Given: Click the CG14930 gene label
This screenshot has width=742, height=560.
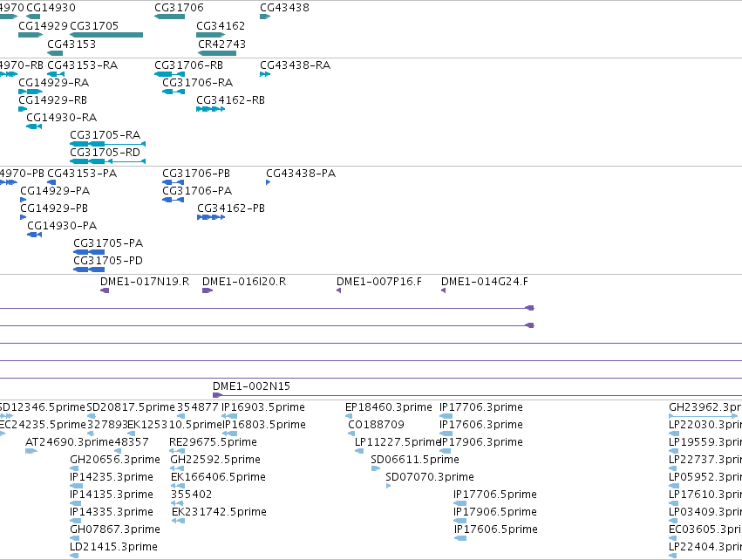Looking at the screenshot, I should coord(51,8).
